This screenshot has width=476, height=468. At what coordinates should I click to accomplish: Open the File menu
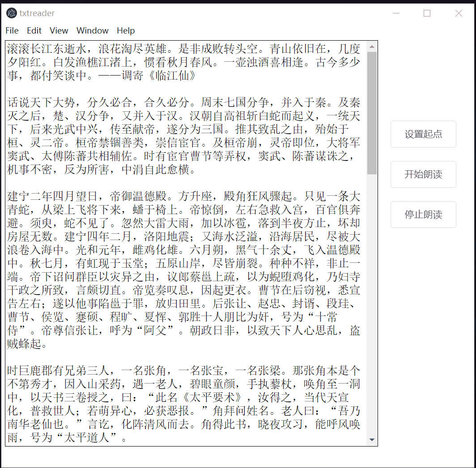[x=12, y=30]
